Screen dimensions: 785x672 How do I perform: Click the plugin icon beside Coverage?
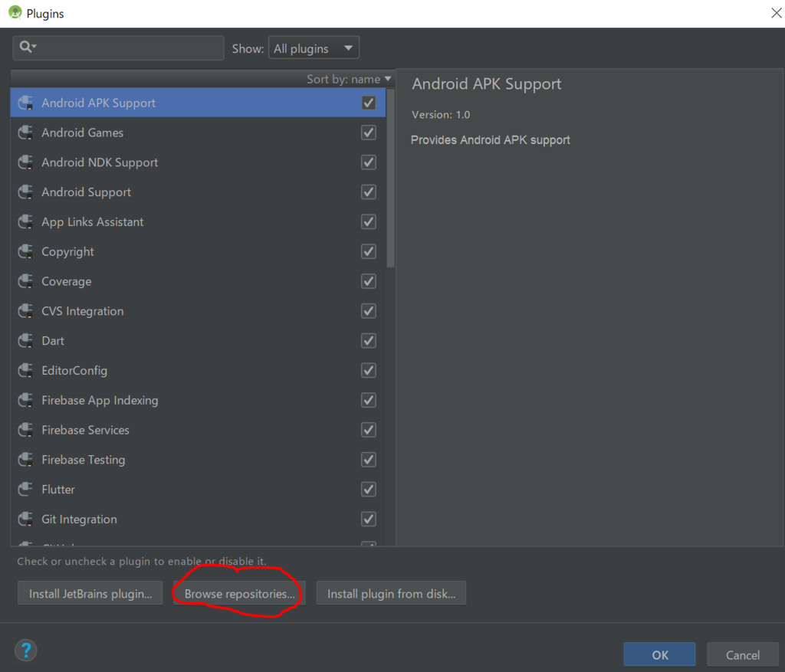[25, 281]
